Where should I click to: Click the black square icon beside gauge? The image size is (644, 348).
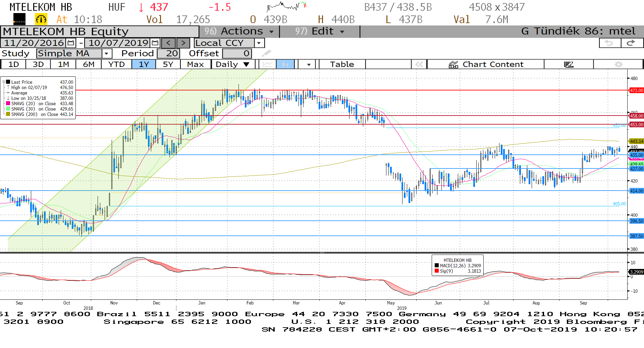point(19,19)
